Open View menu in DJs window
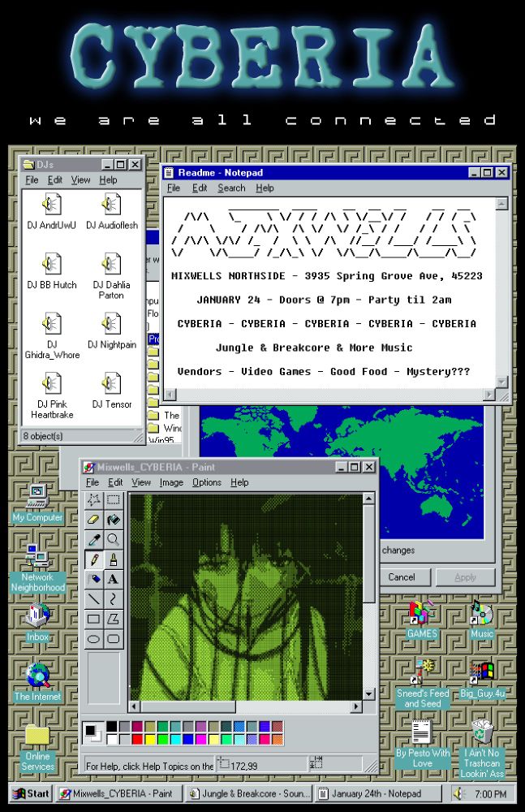This screenshot has height=812, width=525. (x=81, y=179)
